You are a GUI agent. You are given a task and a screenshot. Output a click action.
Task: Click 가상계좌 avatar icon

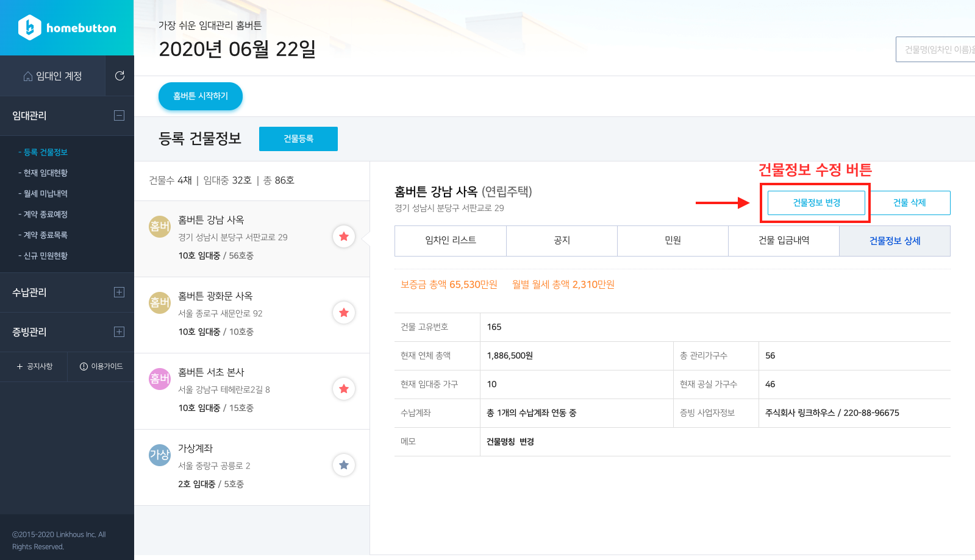[160, 455]
